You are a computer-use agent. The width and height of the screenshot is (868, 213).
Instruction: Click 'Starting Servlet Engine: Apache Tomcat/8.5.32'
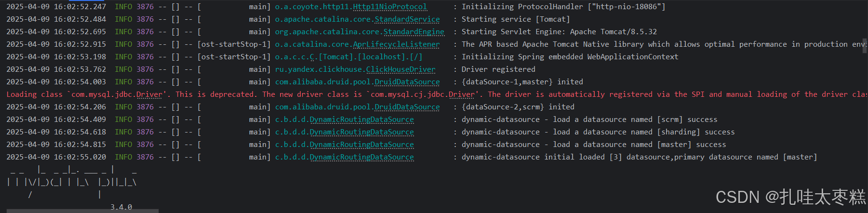[559, 32]
